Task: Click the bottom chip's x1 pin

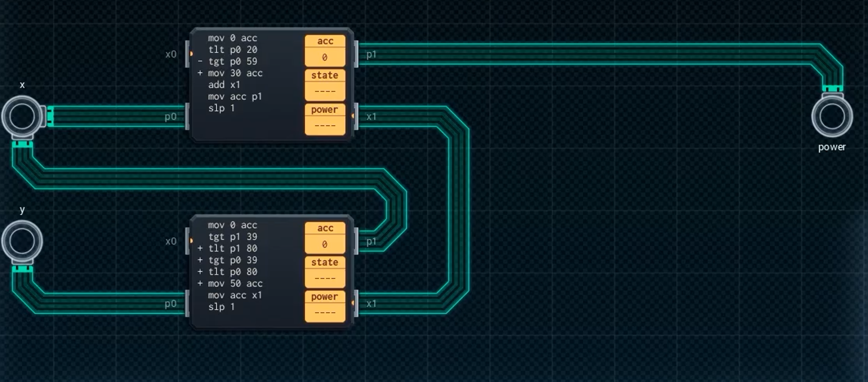Action: click(x=356, y=303)
